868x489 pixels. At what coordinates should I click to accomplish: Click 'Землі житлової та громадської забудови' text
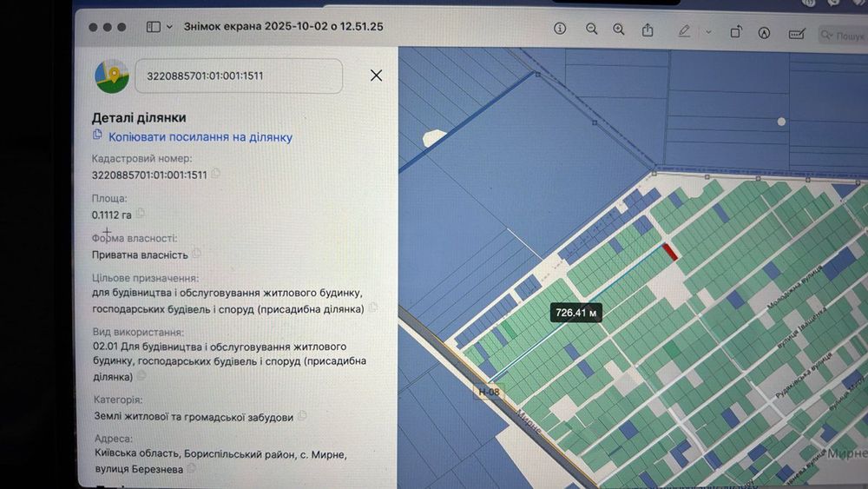click(x=194, y=417)
